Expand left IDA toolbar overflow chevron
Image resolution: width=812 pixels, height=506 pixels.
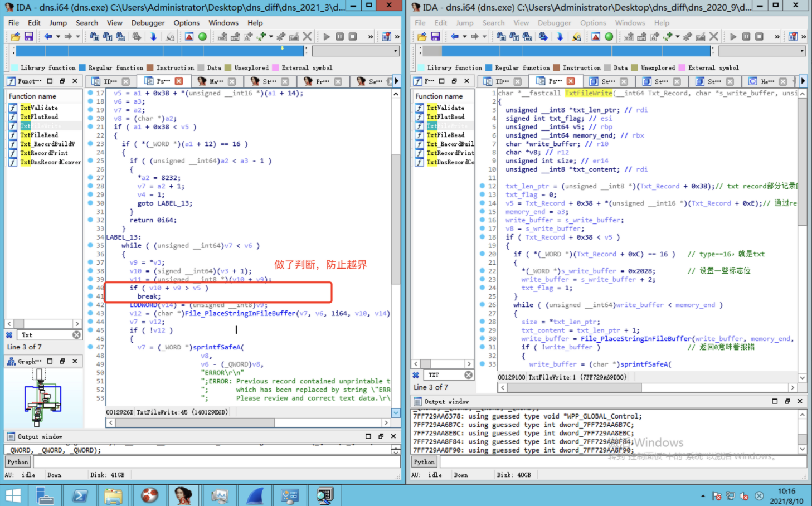point(371,37)
